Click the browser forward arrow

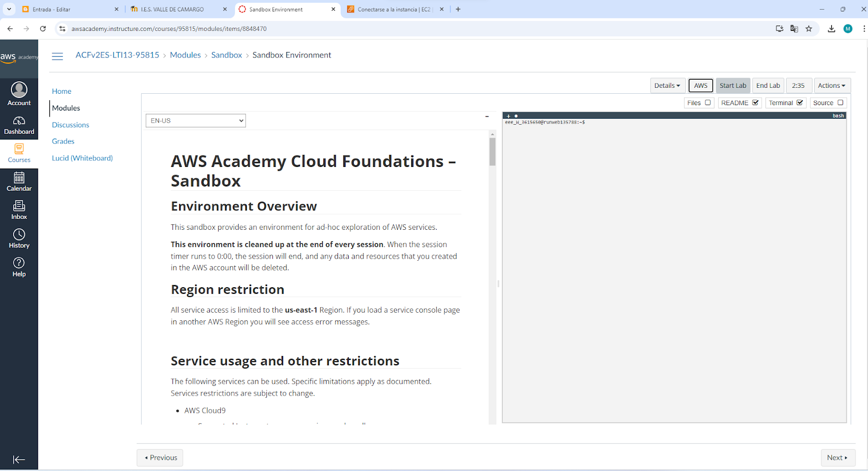[26, 29]
